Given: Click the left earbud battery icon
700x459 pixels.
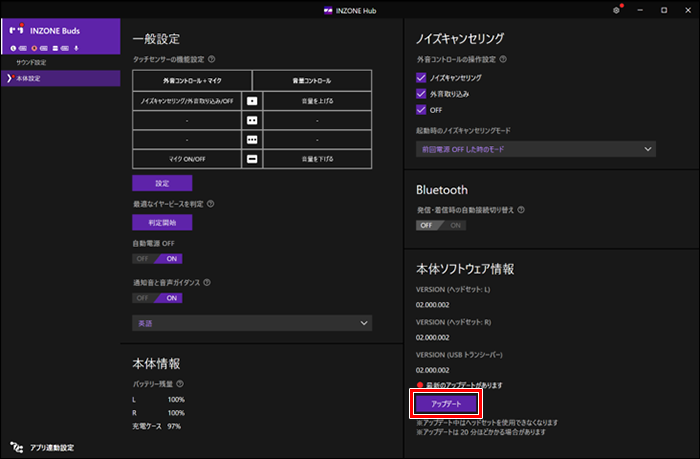Looking at the screenshot, I should tap(23, 48).
